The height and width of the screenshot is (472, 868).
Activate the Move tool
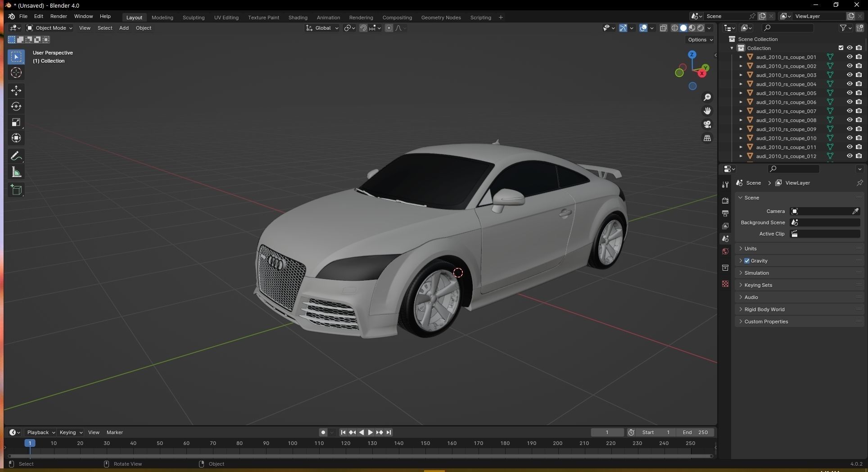click(16, 91)
